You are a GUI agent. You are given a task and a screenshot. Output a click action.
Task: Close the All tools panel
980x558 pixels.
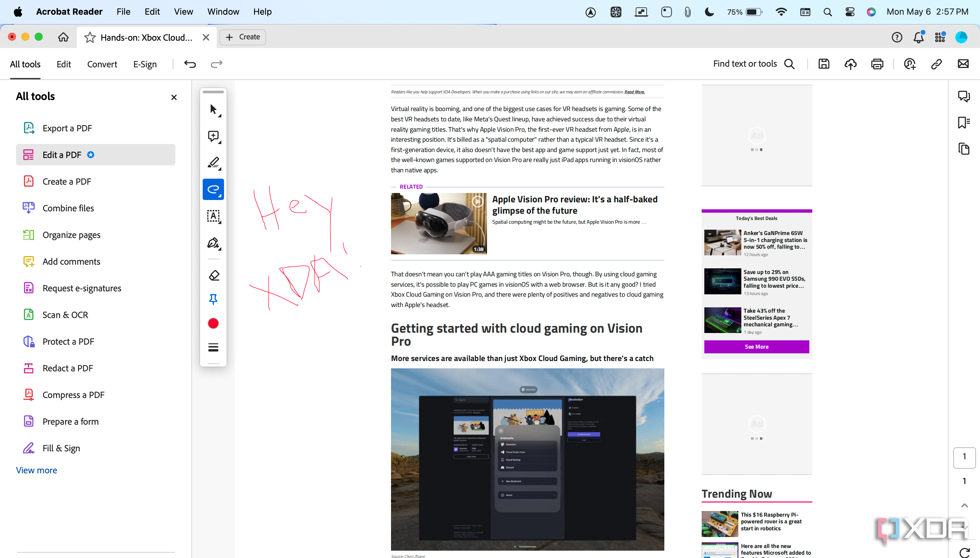pyautogui.click(x=174, y=97)
